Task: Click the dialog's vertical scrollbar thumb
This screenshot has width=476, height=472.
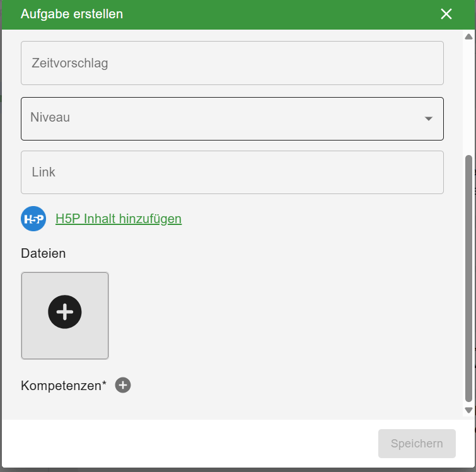Action: pyautogui.click(x=468, y=277)
